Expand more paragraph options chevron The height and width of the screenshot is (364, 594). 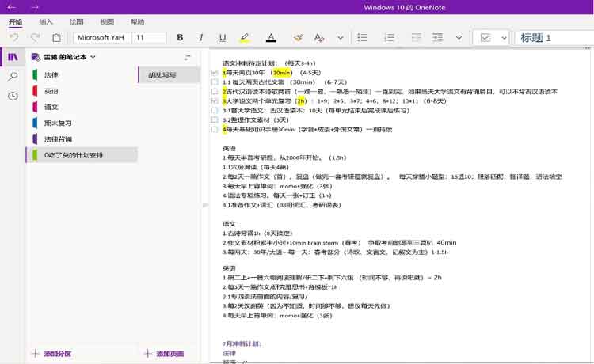point(459,37)
